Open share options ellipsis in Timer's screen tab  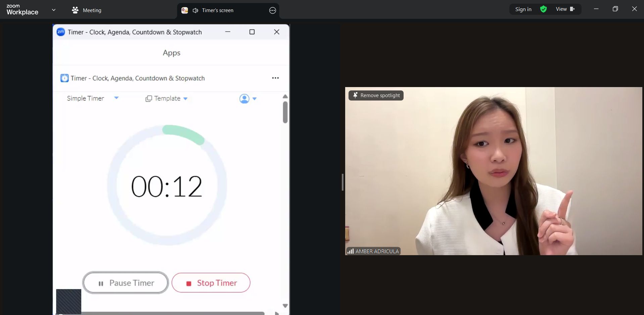273,10
